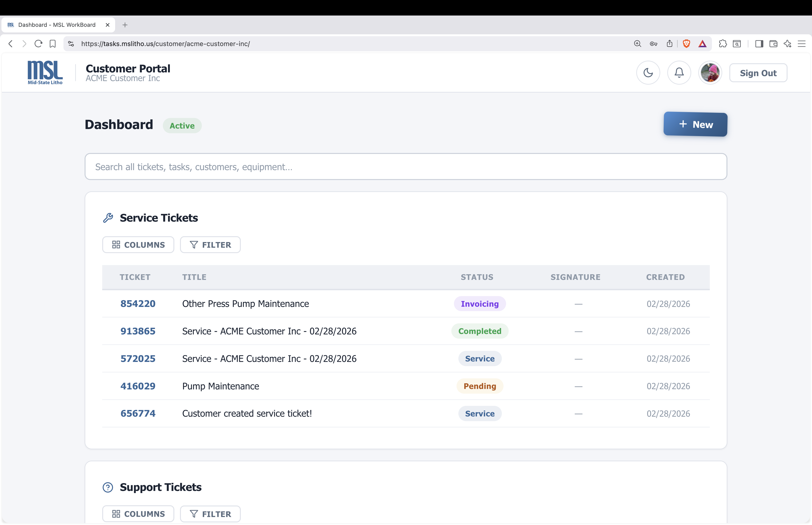Open notifications bell
Viewport: 812px width, 525px height.
679,73
